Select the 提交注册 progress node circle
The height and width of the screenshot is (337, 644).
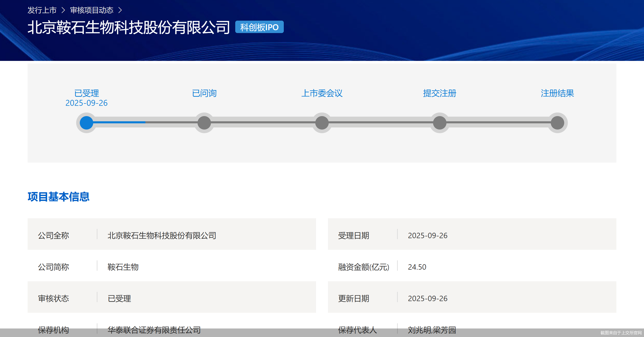[x=440, y=123]
